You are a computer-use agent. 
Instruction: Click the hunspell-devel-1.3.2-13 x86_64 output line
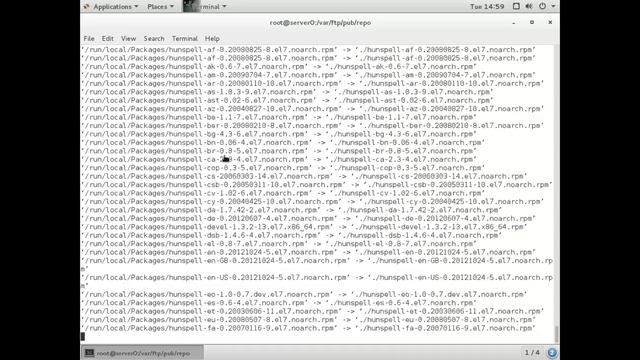coord(304,227)
